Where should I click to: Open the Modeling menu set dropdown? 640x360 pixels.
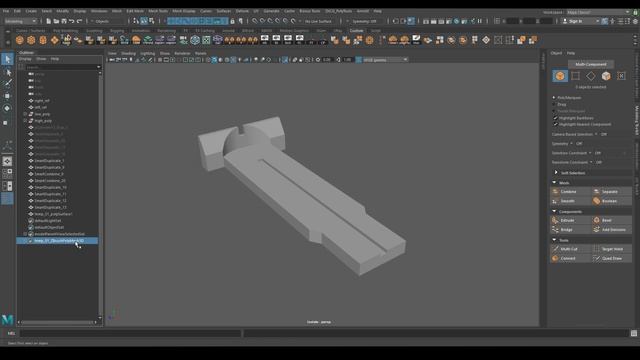(20, 21)
